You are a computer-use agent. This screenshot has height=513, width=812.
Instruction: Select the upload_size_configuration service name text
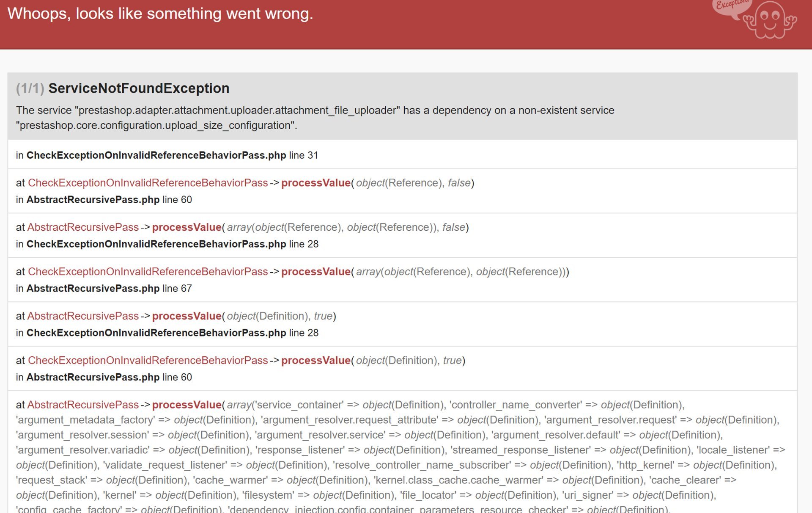[x=156, y=126]
